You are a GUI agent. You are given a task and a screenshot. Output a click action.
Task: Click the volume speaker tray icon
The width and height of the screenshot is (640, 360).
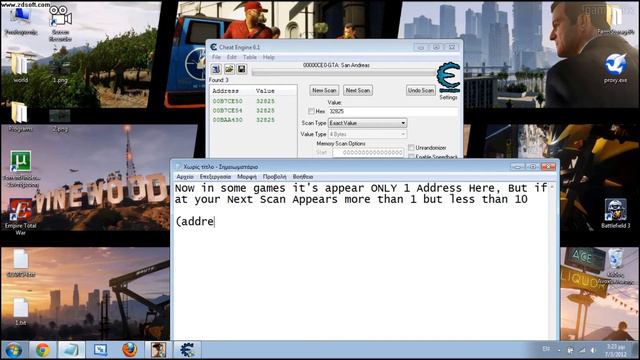[593, 350]
